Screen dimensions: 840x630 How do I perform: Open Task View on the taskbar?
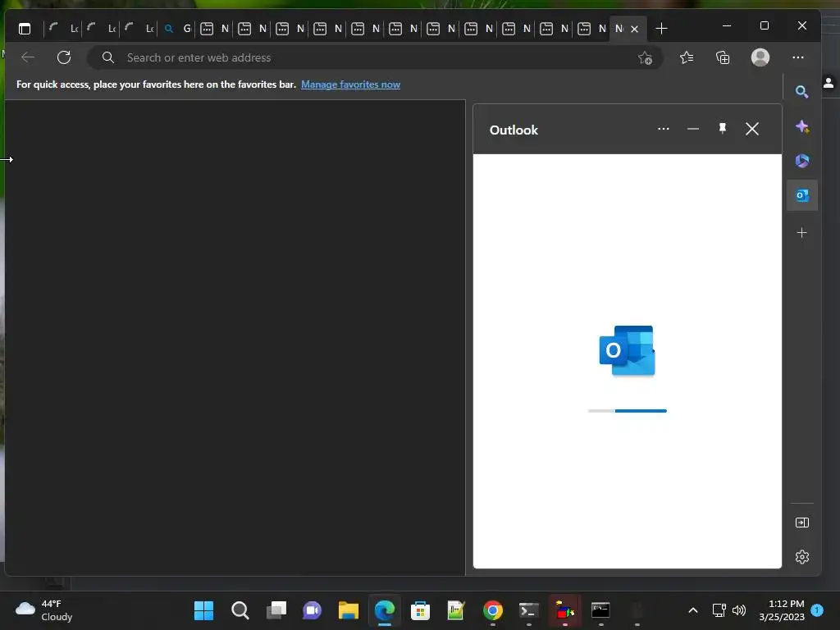pos(276,610)
